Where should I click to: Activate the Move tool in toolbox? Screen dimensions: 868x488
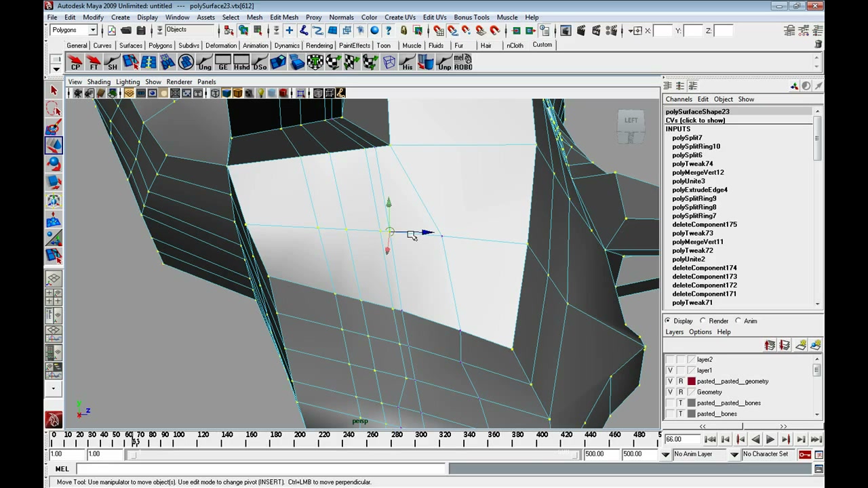click(54, 145)
